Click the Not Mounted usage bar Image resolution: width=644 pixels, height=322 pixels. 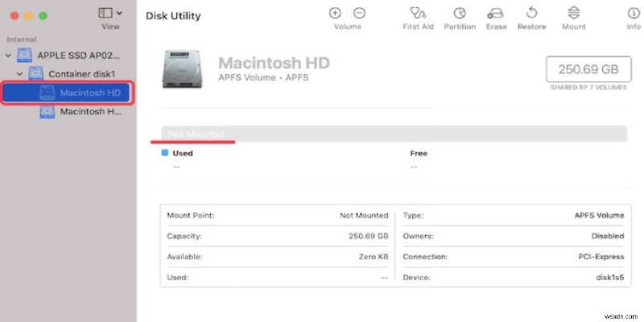click(x=394, y=134)
